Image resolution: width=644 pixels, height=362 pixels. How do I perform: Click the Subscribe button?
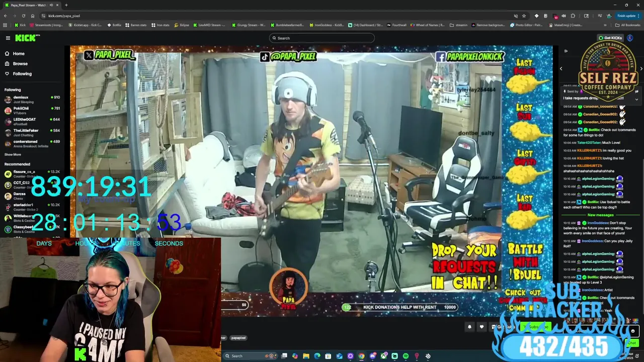pyautogui.click(x=535, y=327)
